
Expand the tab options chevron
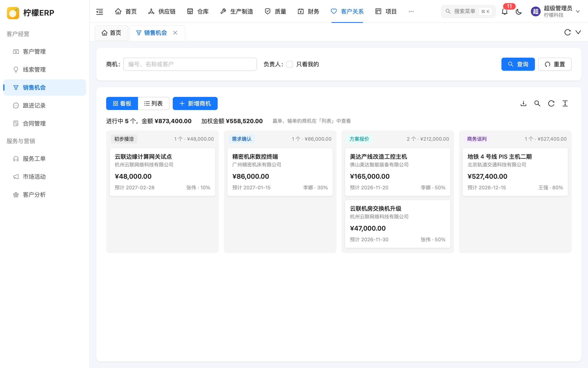pyautogui.click(x=578, y=32)
